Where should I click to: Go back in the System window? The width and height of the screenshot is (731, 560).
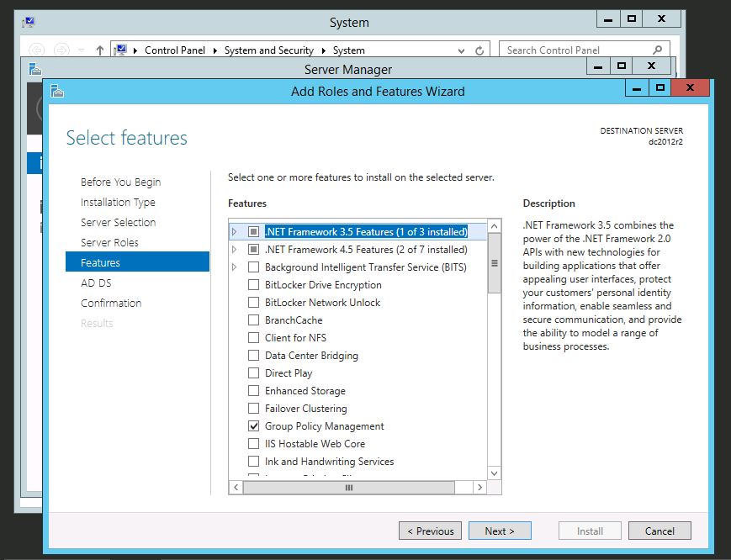(37, 50)
